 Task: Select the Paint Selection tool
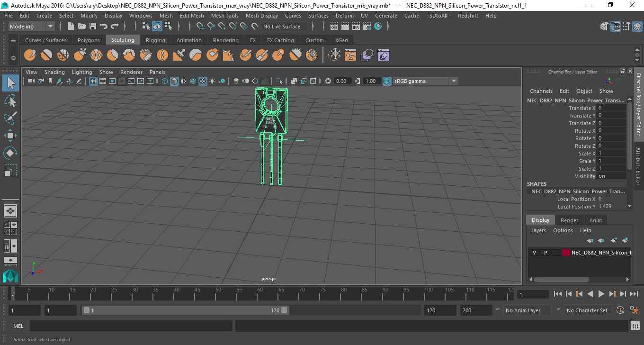[x=10, y=118]
